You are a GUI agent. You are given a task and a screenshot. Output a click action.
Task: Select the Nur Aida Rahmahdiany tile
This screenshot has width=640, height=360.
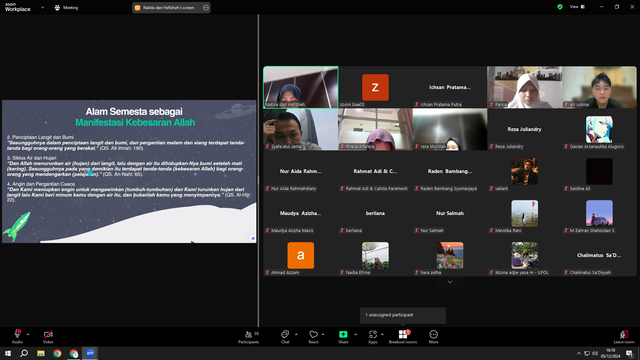click(301, 171)
